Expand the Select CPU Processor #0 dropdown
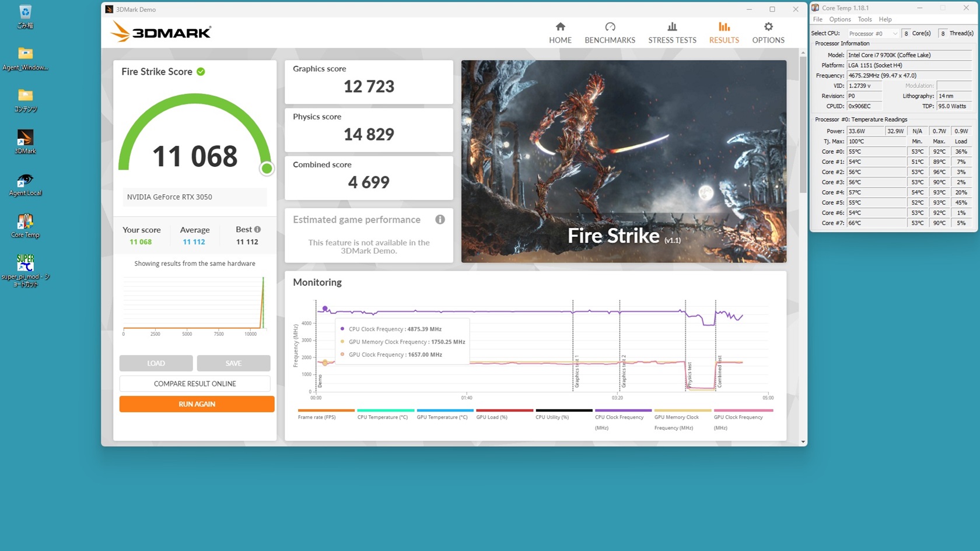This screenshot has width=980, height=551. 873,34
